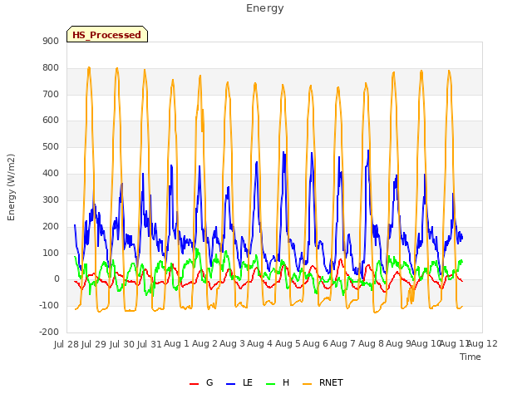Click the 900 y-axis tick label
Viewport: 532px width, 399px height.
[51, 41]
